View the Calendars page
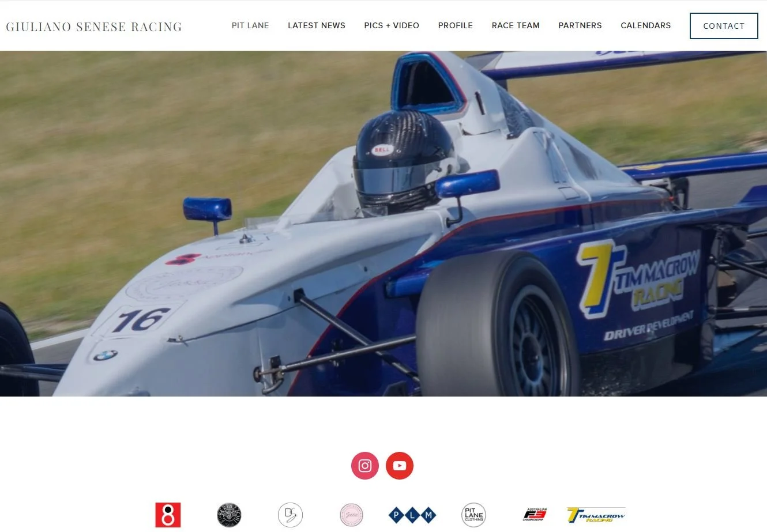Viewport: 767px width, 532px height. point(646,25)
